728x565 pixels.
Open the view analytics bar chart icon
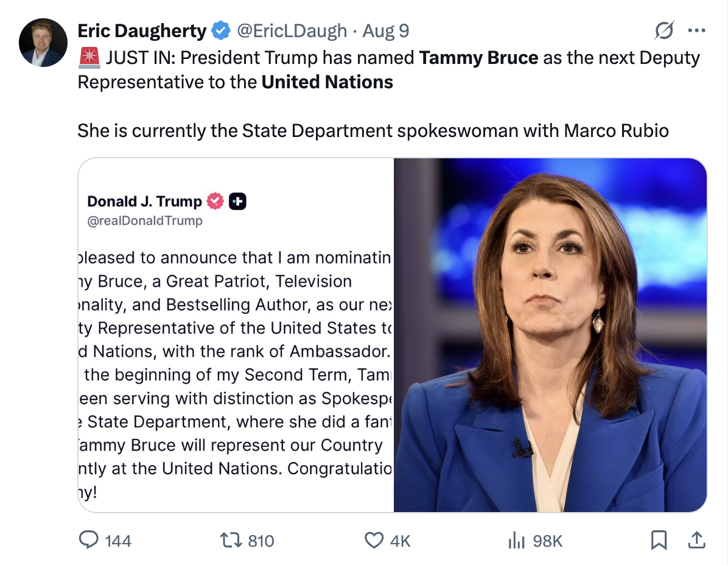click(516, 540)
